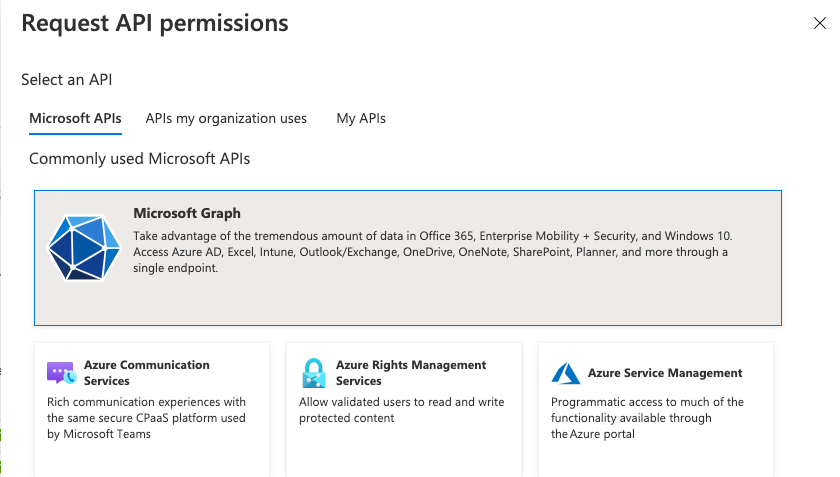840x477 pixels.
Task: Open the Azure Communication Services title
Action: coord(147,373)
